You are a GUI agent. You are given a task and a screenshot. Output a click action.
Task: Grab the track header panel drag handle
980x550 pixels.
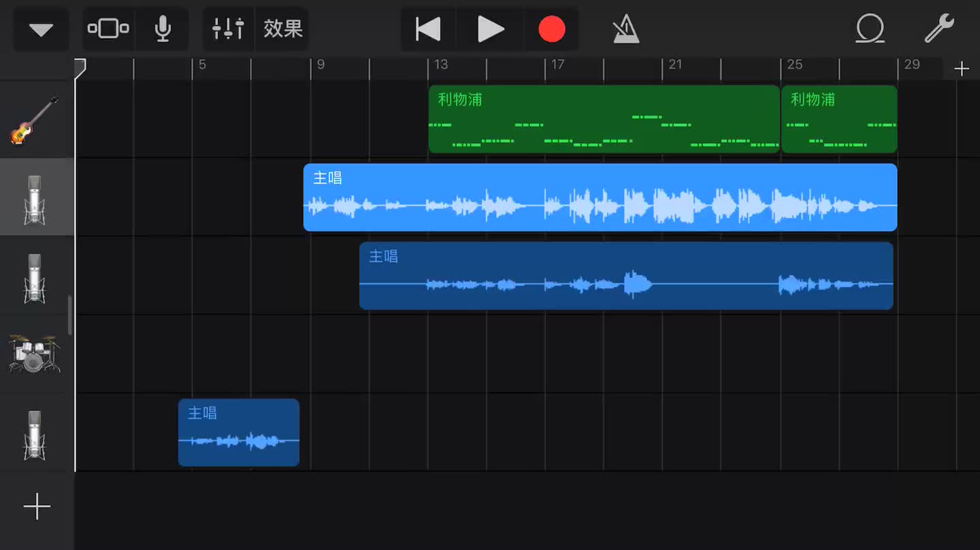click(69, 315)
